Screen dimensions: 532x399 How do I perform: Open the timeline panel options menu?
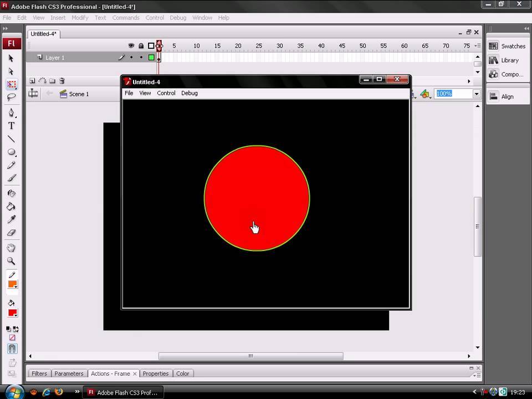tap(477, 45)
